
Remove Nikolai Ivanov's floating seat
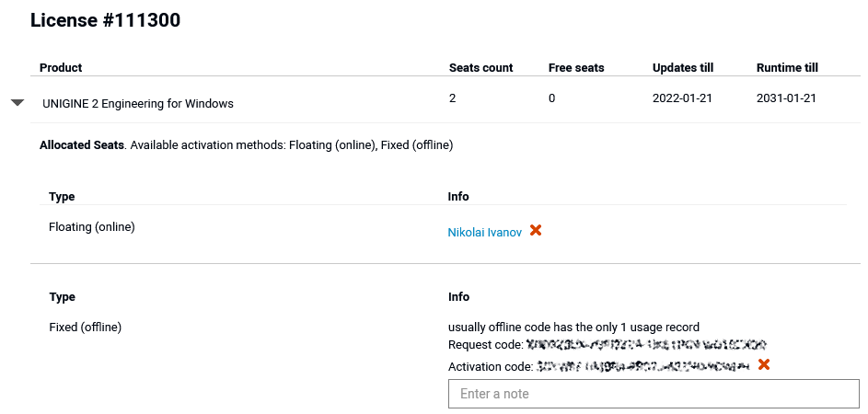[536, 230]
